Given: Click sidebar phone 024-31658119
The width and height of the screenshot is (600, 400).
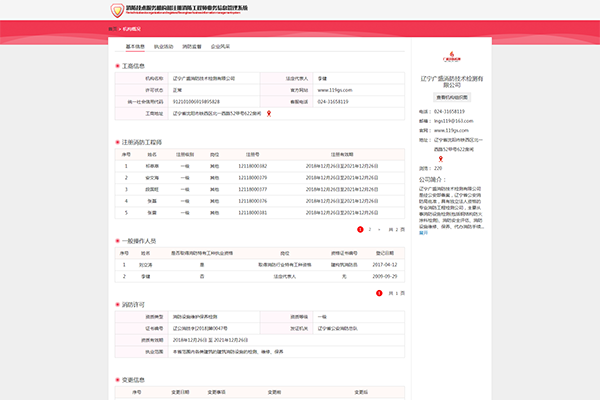Looking at the screenshot, I should pos(449,111).
